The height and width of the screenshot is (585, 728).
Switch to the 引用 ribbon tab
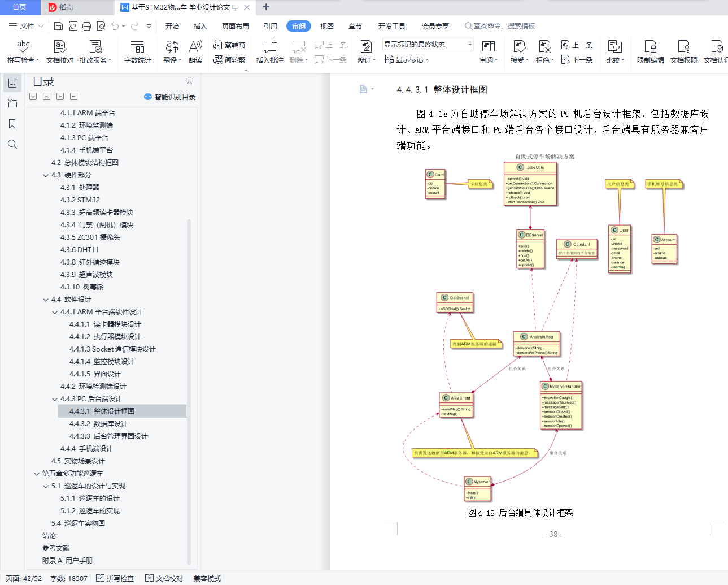(271, 26)
